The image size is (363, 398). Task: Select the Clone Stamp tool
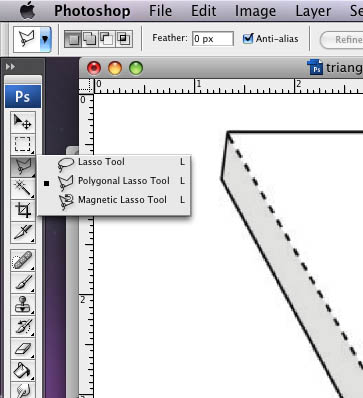23,305
